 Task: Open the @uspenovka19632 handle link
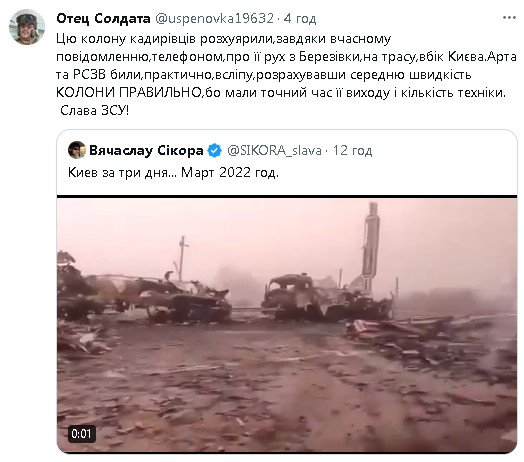pyautogui.click(x=215, y=18)
